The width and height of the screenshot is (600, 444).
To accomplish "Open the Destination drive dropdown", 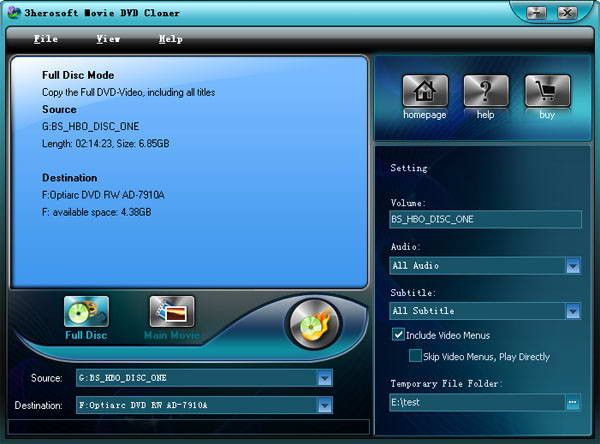I will click(324, 405).
